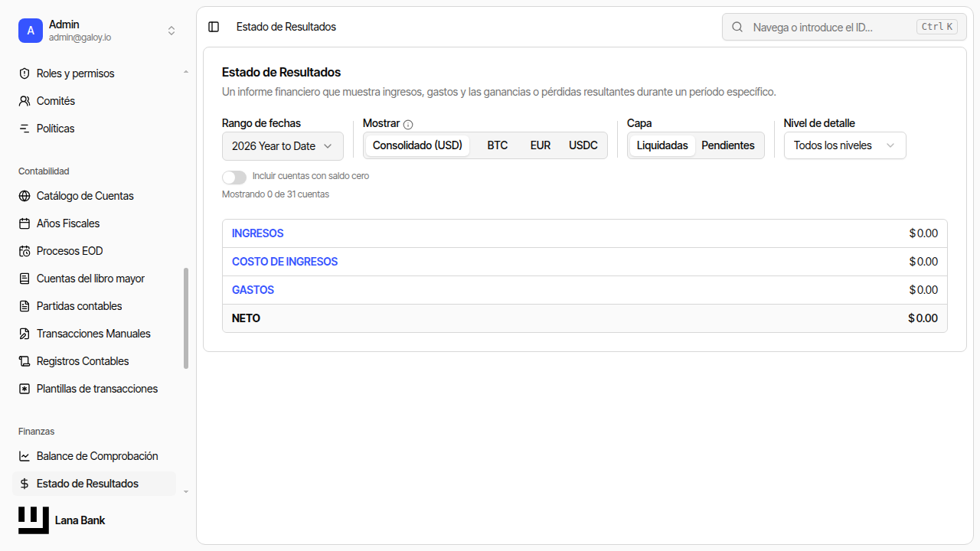The width and height of the screenshot is (980, 551).
Task: Open Transacciones Manuales page
Action: [95, 334]
